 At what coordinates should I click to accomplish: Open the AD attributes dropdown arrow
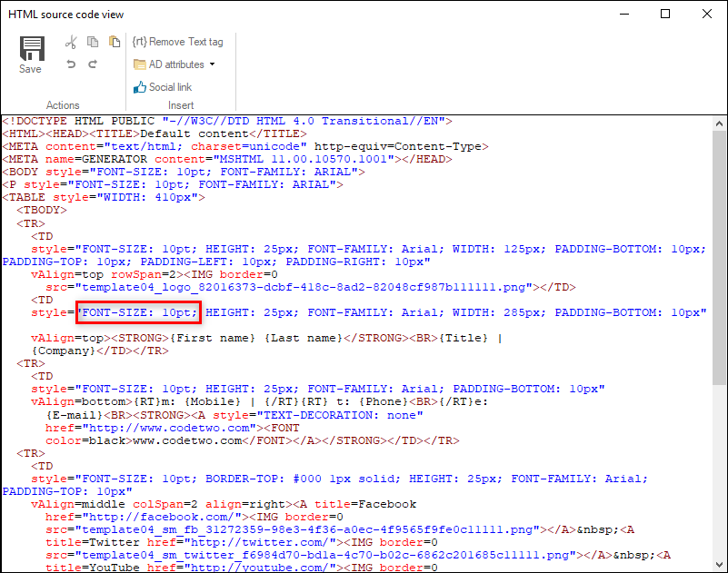(211, 64)
